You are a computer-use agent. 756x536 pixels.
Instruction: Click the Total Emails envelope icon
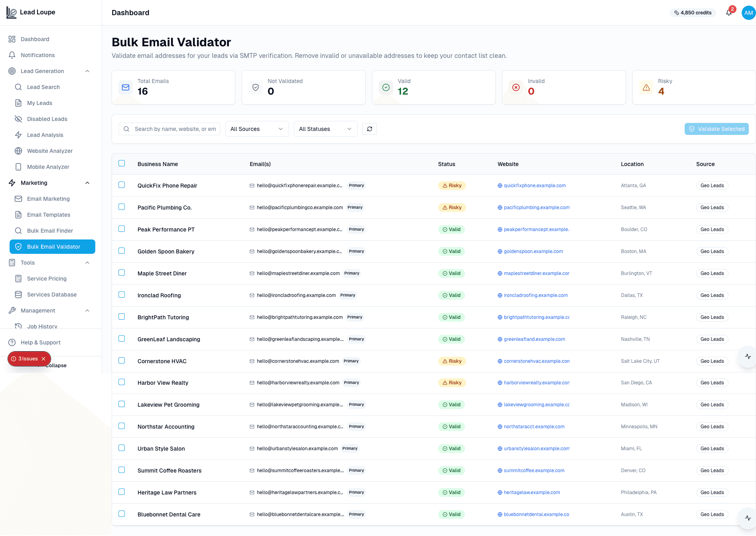coord(126,87)
